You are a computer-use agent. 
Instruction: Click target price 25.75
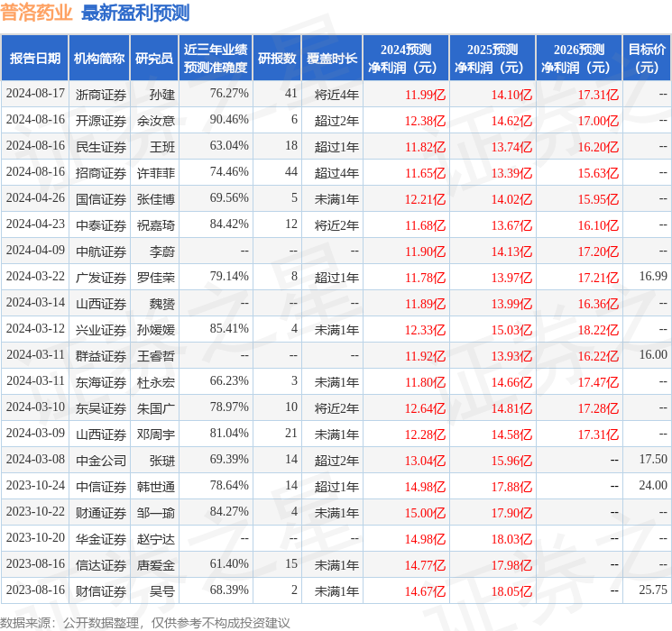click(653, 590)
